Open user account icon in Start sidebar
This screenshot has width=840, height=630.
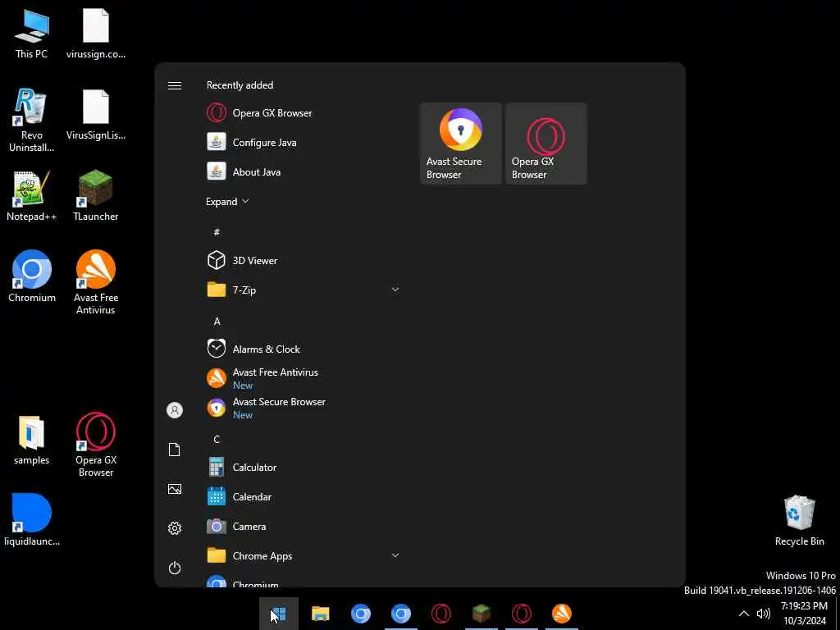coord(175,410)
